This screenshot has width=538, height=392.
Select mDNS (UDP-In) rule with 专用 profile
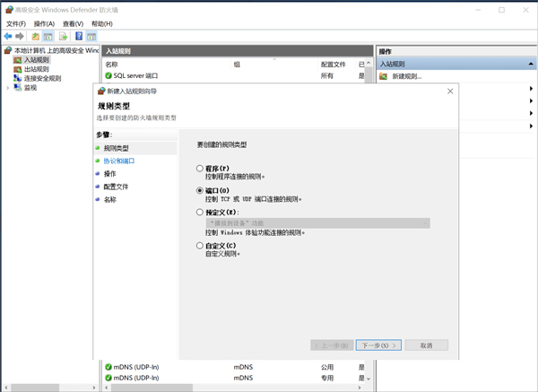[233, 378]
